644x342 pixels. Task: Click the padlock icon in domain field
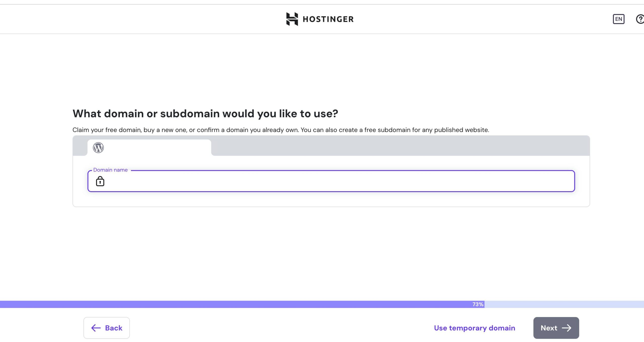[x=100, y=181]
